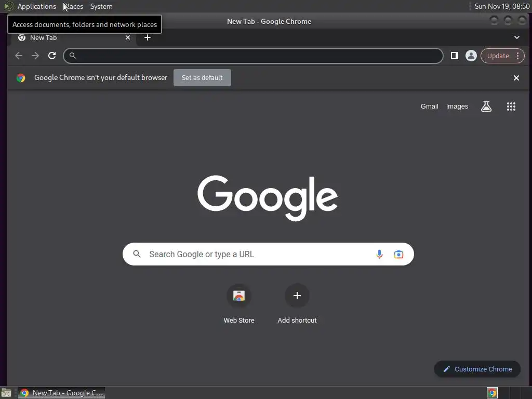Open the Google apps grid
This screenshot has width=532, height=399.
click(511, 107)
